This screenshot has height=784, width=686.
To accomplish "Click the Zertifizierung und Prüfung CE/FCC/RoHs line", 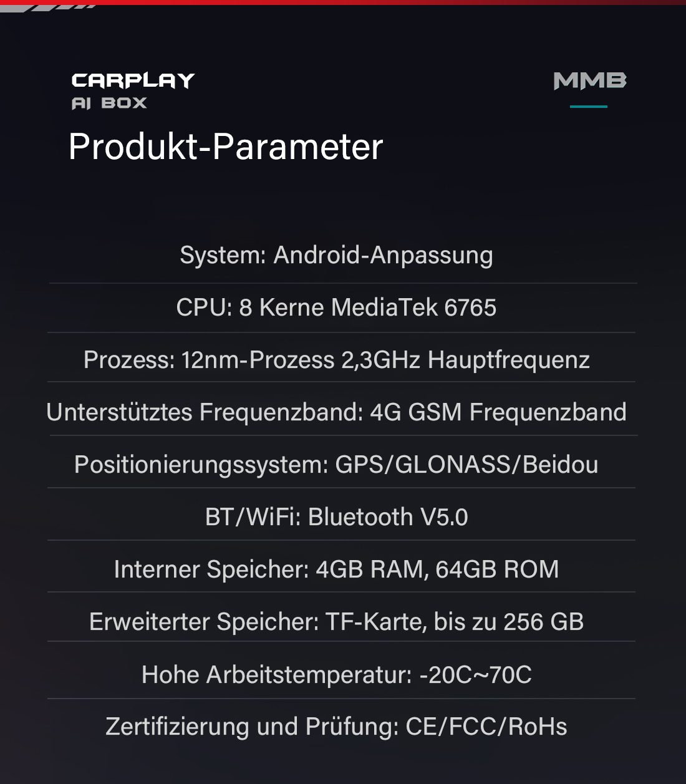I will [x=336, y=727].
